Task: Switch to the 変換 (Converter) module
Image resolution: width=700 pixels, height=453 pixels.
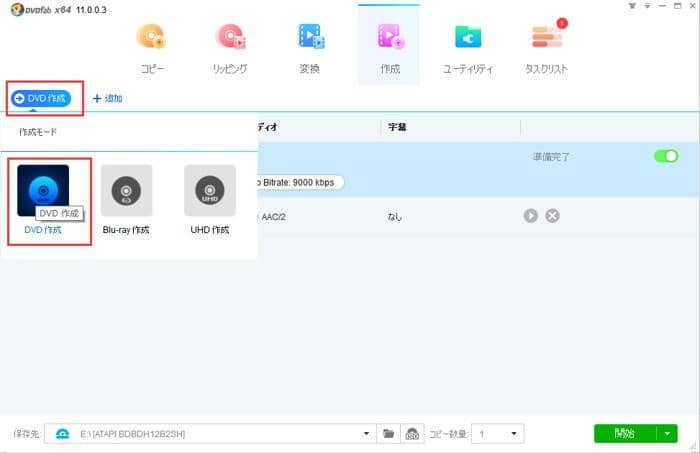Action: 309,46
